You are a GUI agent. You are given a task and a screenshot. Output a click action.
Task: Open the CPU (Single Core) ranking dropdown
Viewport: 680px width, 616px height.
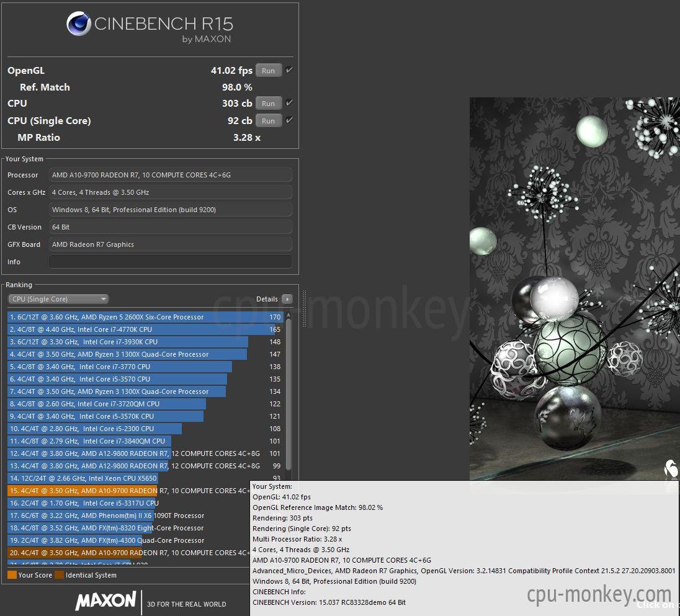58,299
